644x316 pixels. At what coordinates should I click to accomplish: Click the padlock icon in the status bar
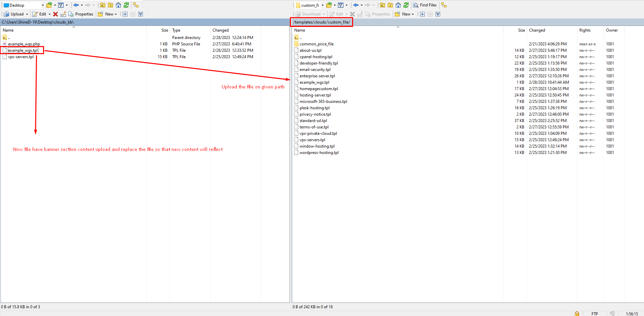(x=577, y=314)
